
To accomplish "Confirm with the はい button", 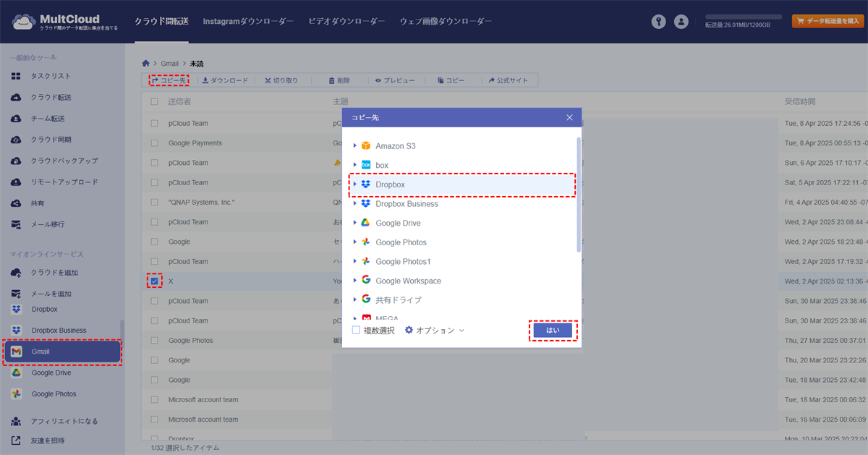I will (x=553, y=330).
